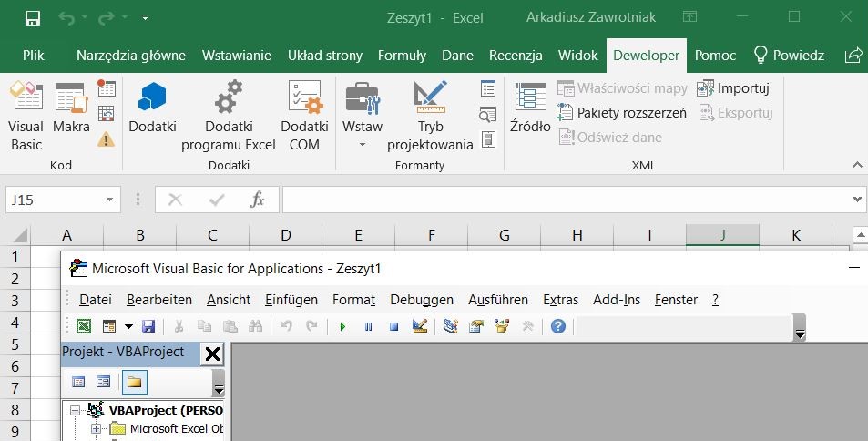868x441 pixels.
Task: Switch to Narzędzia główne tab
Action: pyautogui.click(x=131, y=56)
